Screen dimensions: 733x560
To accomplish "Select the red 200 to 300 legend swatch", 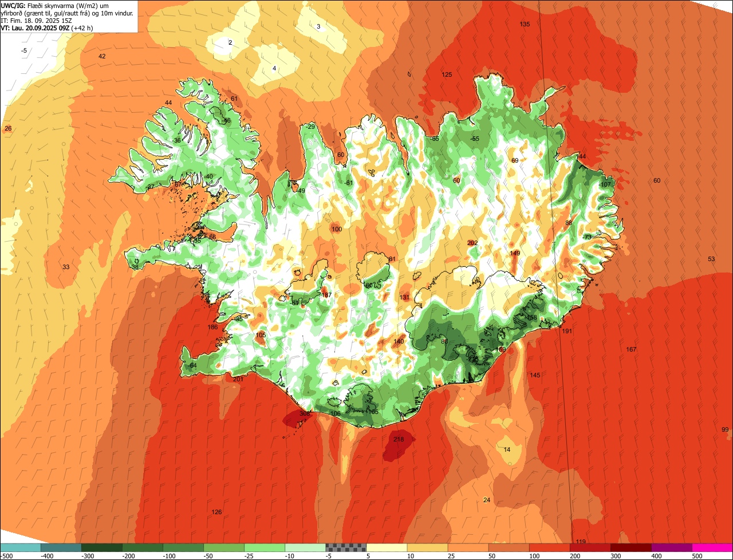I will point(590,547).
